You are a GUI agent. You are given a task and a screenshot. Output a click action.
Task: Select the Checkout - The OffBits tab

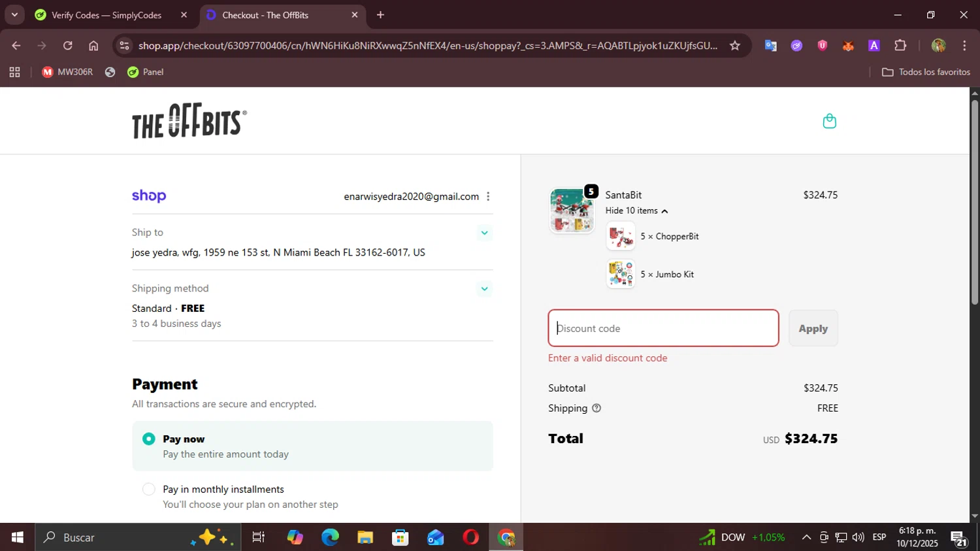[x=282, y=15]
